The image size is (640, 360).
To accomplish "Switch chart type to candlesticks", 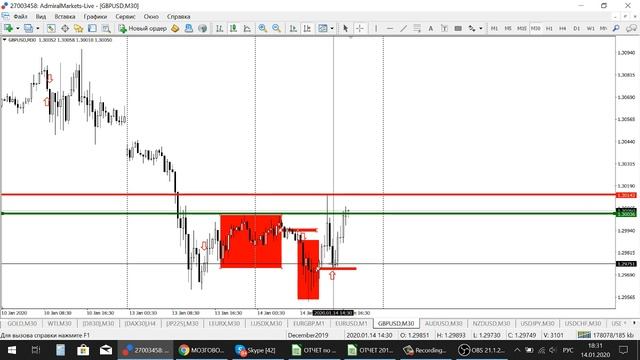I will pos(233,28).
